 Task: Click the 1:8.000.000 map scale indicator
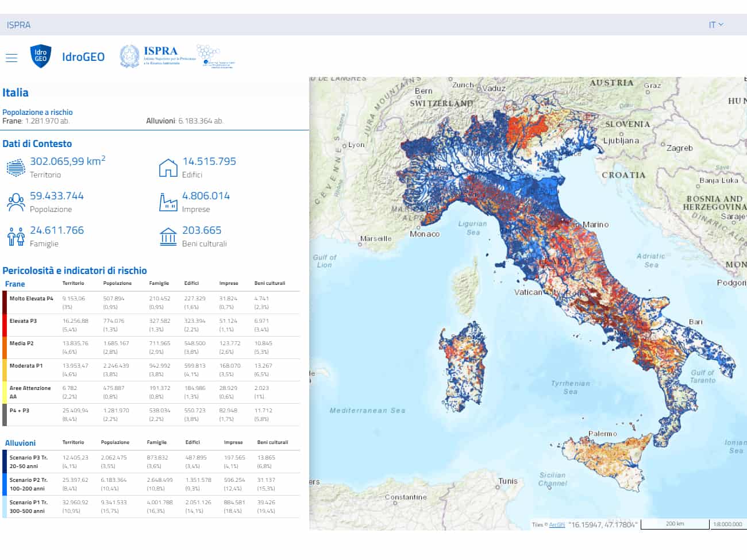[728, 524]
